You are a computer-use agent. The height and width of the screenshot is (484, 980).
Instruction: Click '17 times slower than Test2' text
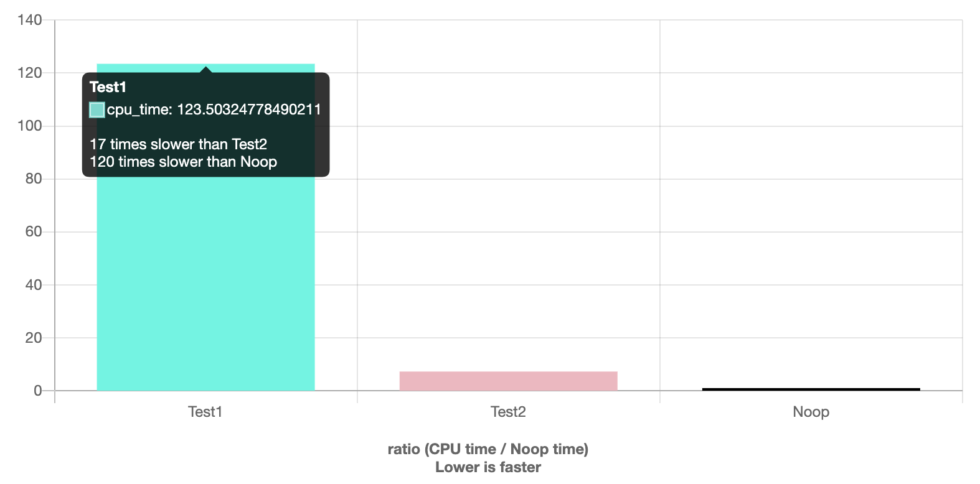point(178,144)
